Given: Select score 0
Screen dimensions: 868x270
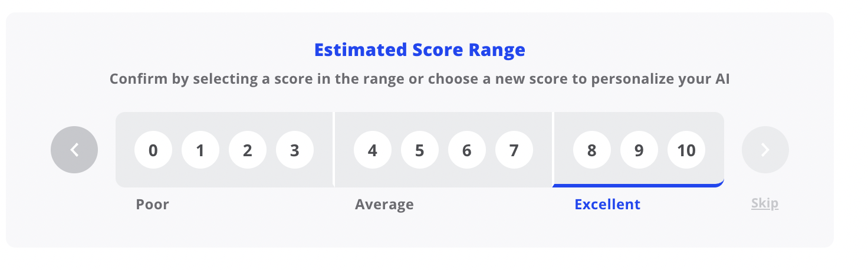Looking at the screenshot, I should [153, 150].
